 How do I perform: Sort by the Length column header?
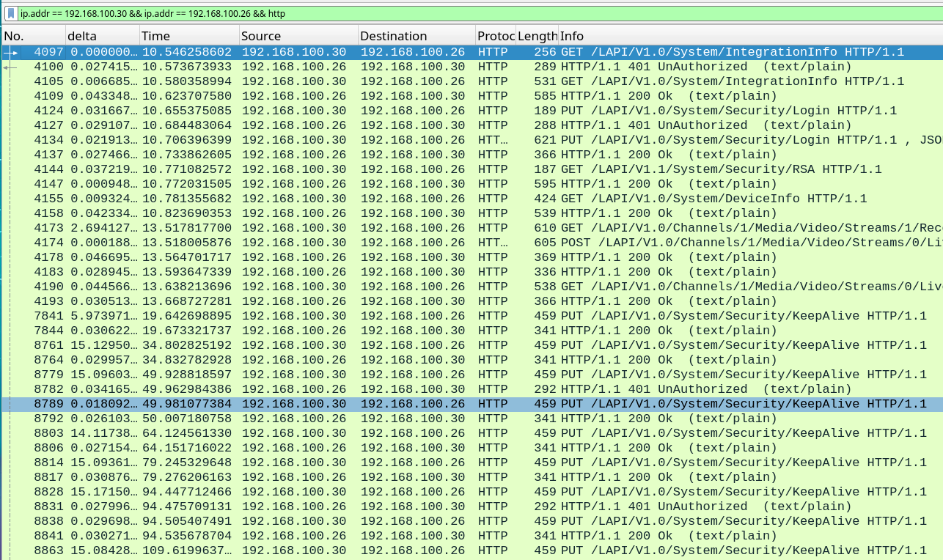click(x=537, y=36)
